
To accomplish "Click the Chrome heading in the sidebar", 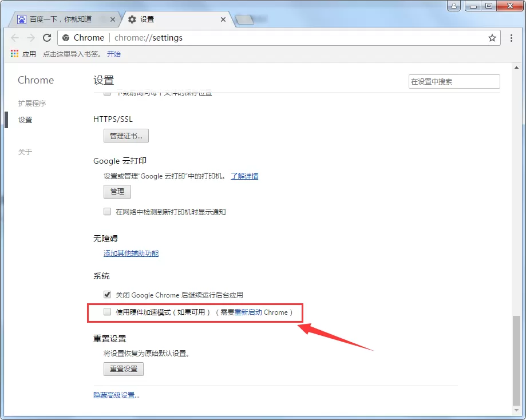I will tap(36, 80).
